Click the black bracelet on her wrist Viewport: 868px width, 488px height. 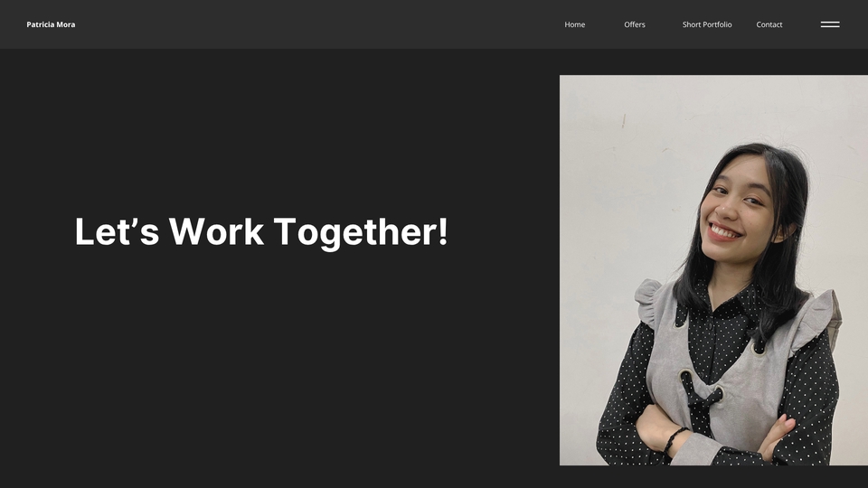(x=673, y=440)
